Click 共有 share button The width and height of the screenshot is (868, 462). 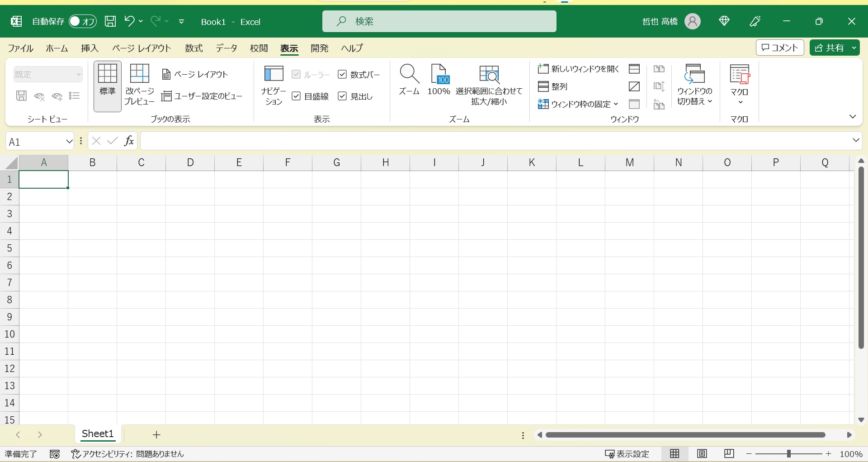pyautogui.click(x=830, y=48)
